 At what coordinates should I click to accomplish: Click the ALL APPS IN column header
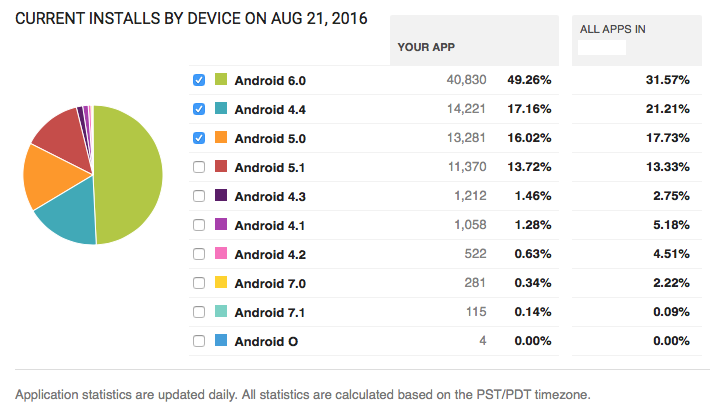[x=612, y=30]
